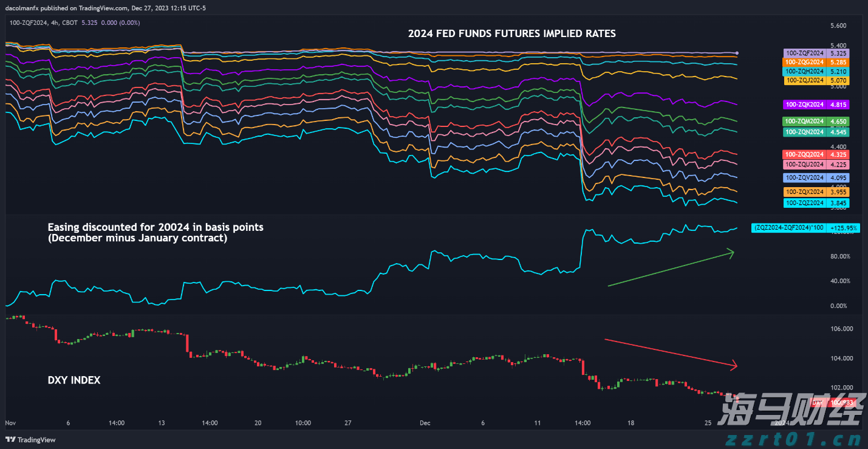
Task: Click the 0.00% axis value
Action: pyautogui.click(x=839, y=306)
